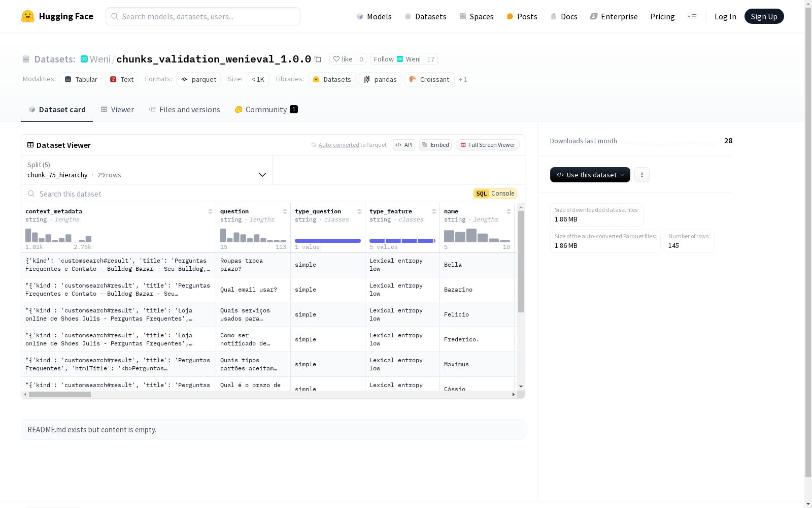The image size is (812, 508).
Task: Click the name column length histogram
Action: click(477, 235)
